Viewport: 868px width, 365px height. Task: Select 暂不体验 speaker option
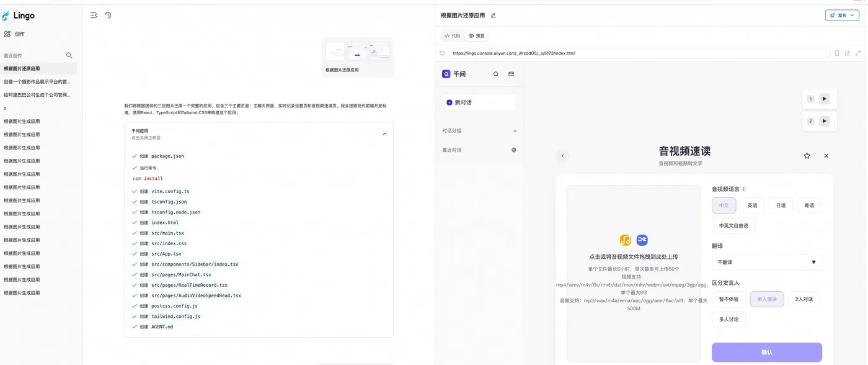pos(728,299)
